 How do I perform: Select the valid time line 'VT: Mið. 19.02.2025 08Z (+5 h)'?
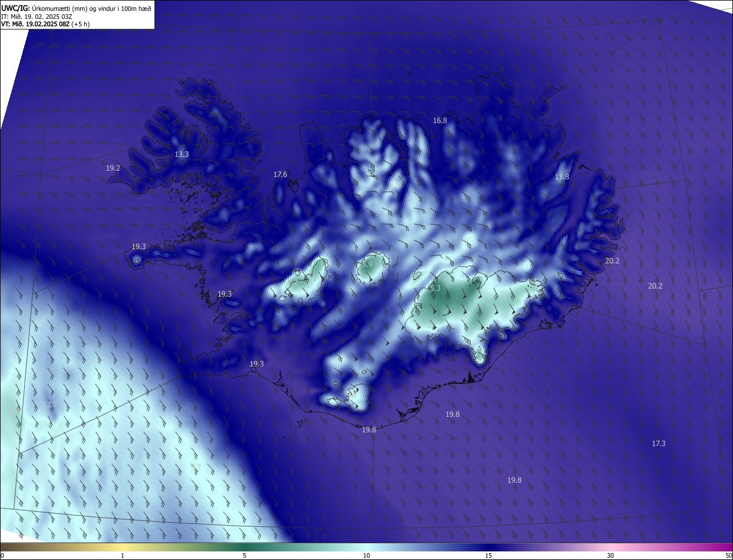45,24
